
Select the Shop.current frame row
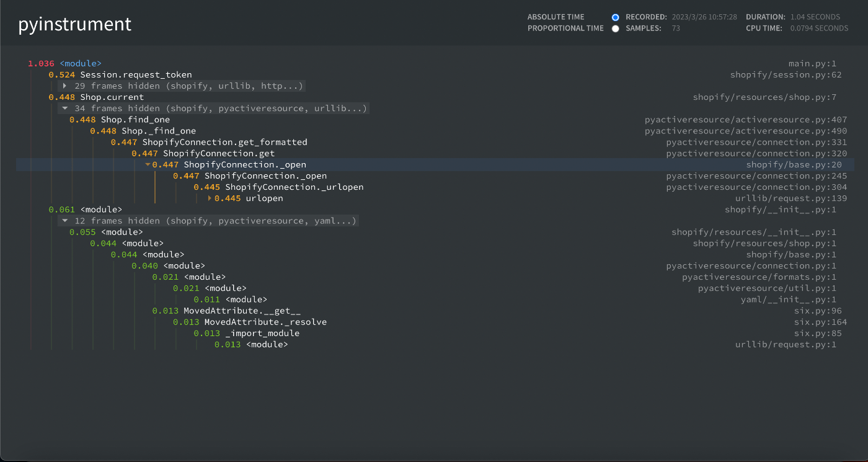tap(112, 97)
